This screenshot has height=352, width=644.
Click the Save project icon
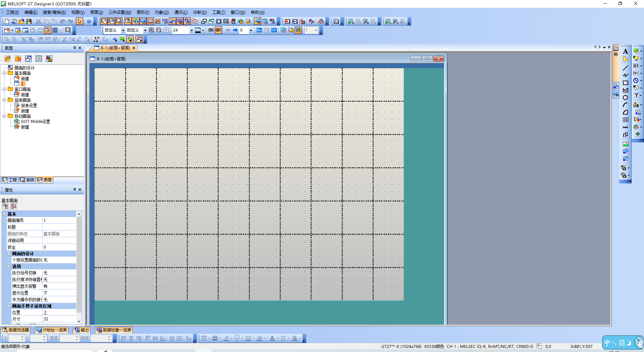(29, 21)
